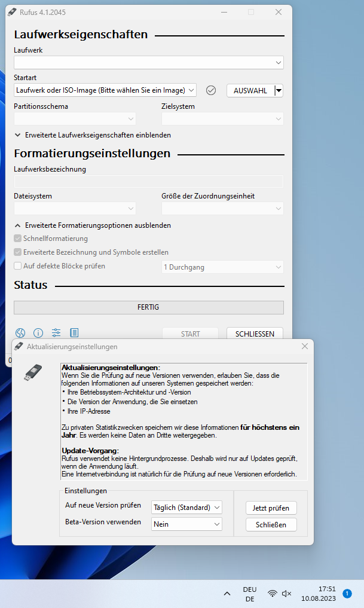
Task: Open the Beta-Version verwenden dropdown
Action: click(x=186, y=524)
